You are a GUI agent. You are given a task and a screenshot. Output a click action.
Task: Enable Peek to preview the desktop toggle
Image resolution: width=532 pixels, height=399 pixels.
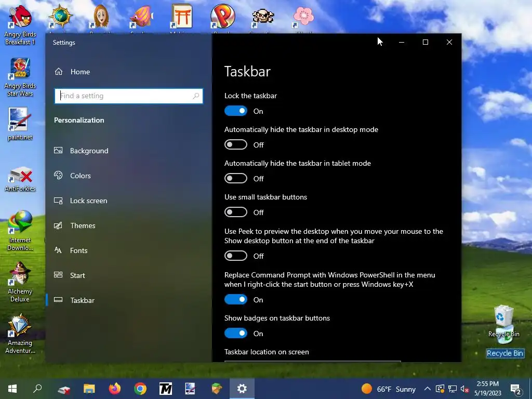click(x=236, y=256)
